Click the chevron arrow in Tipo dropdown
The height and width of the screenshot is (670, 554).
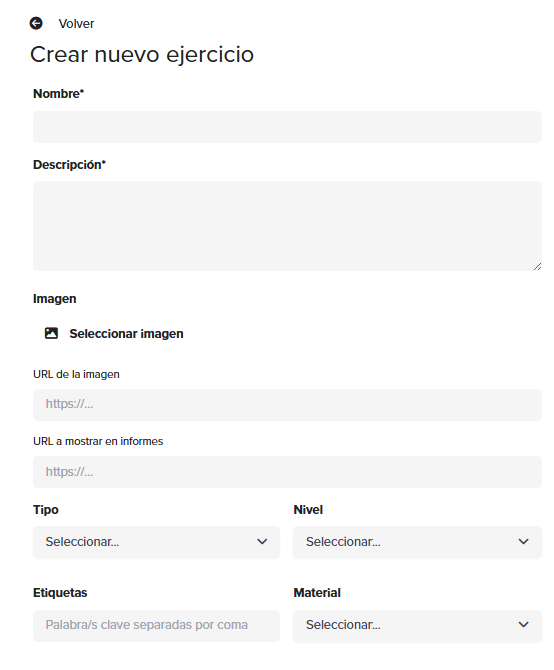pyautogui.click(x=262, y=542)
